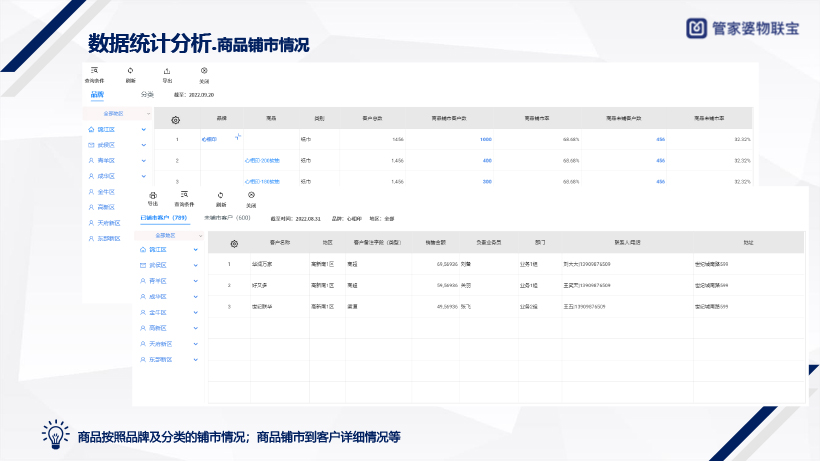Select 青羊区 in the lower region tree
The image size is (820, 461).
click(x=160, y=281)
